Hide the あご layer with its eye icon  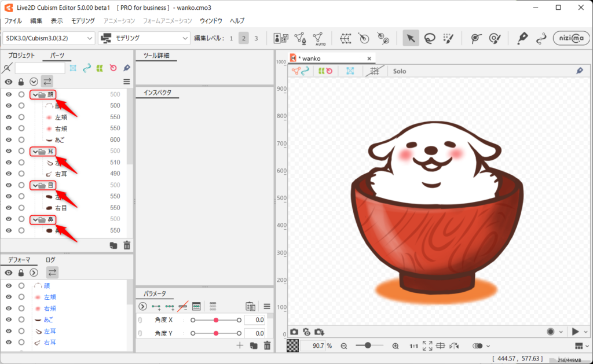(x=9, y=139)
